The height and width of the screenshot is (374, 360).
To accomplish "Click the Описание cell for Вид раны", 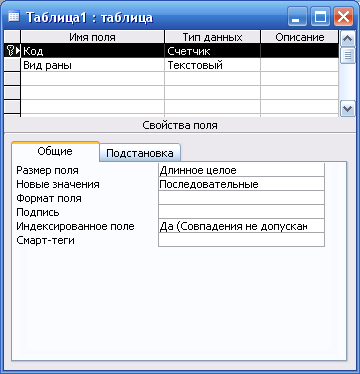I will [x=300, y=65].
